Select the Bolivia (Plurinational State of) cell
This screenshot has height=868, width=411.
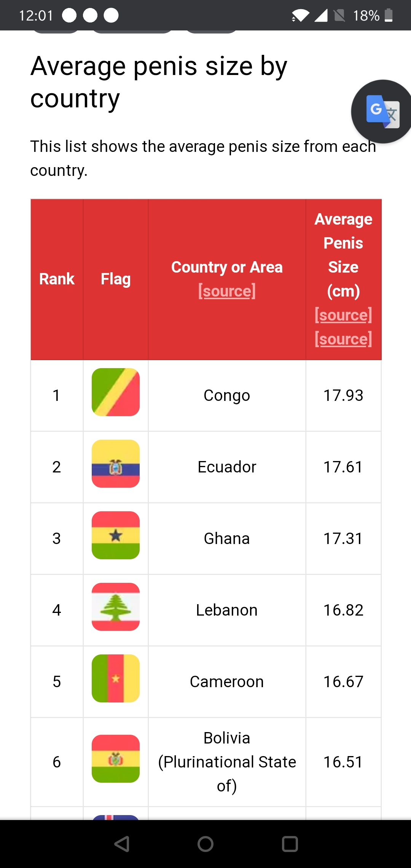pos(227,762)
